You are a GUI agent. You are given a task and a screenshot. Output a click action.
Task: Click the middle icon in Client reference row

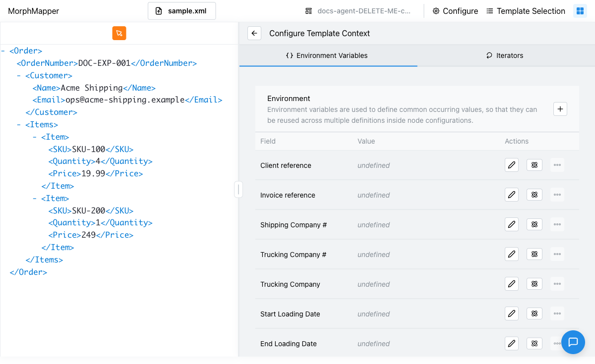click(x=535, y=165)
